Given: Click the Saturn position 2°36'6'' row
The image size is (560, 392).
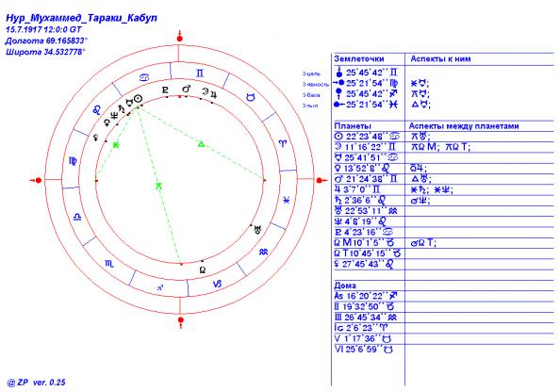Looking at the screenshot, I should click(x=360, y=201).
